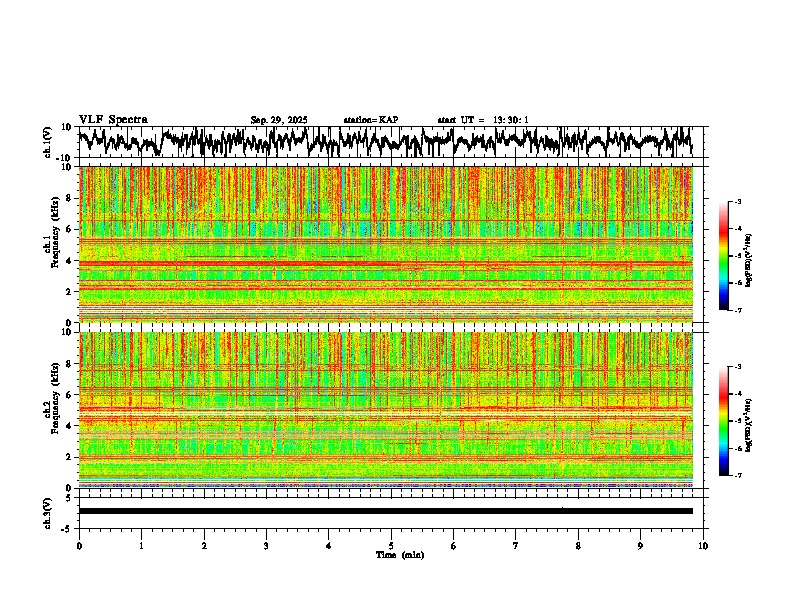Image resolution: width=792 pixels, height=612 pixels.
Task: Click the "0" tick on the time axis
Action: 79,546
